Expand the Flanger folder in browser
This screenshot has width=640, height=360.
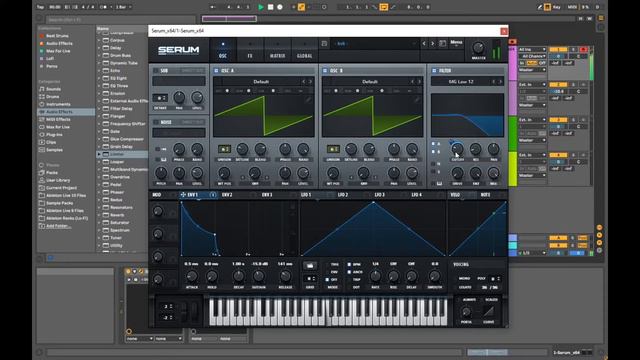tap(99, 116)
